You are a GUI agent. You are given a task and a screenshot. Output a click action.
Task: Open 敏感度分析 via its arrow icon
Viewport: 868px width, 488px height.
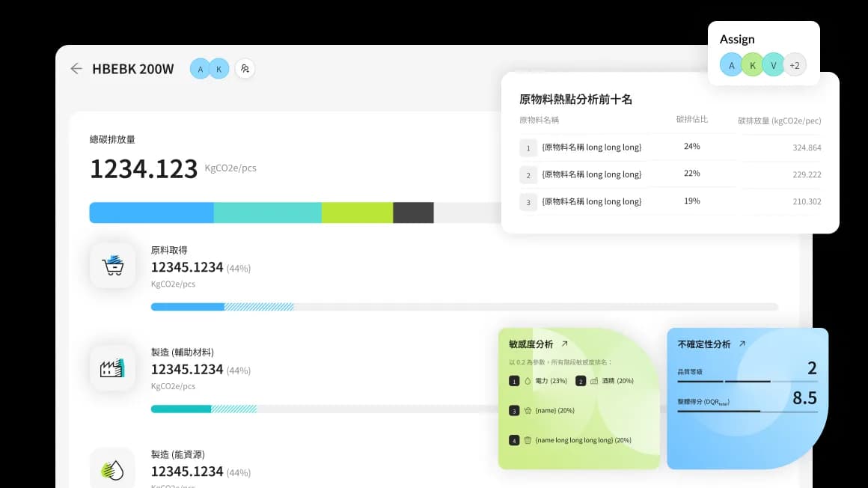pyautogui.click(x=564, y=344)
